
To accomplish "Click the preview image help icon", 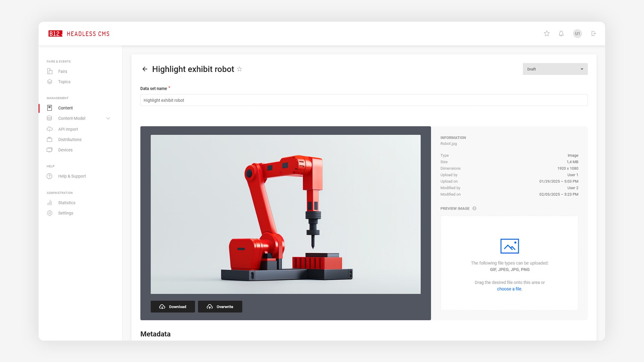I will tap(474, 208).
